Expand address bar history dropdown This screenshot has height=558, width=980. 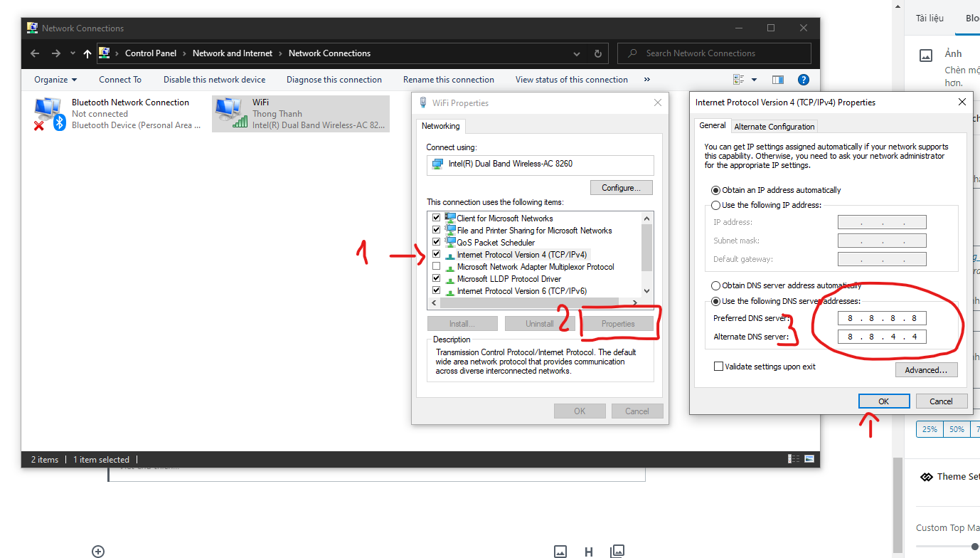(577, 53)
